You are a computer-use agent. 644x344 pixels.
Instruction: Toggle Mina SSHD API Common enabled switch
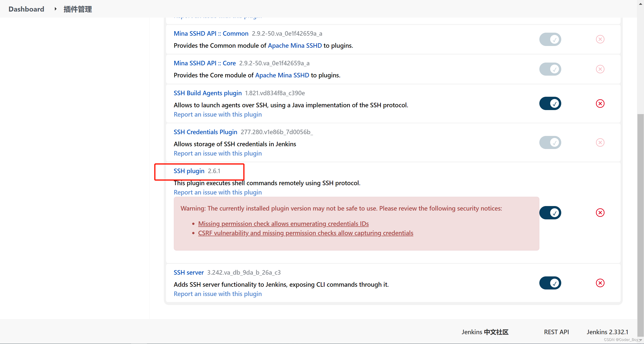[550, 39]
